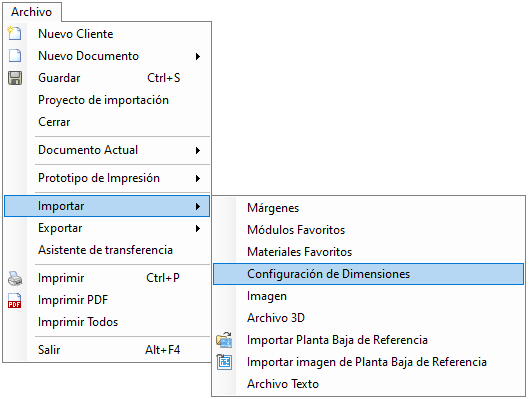530x399 pixels.
Task: Click the blank page Nuevo Documento icon
Action: [15, 55]
